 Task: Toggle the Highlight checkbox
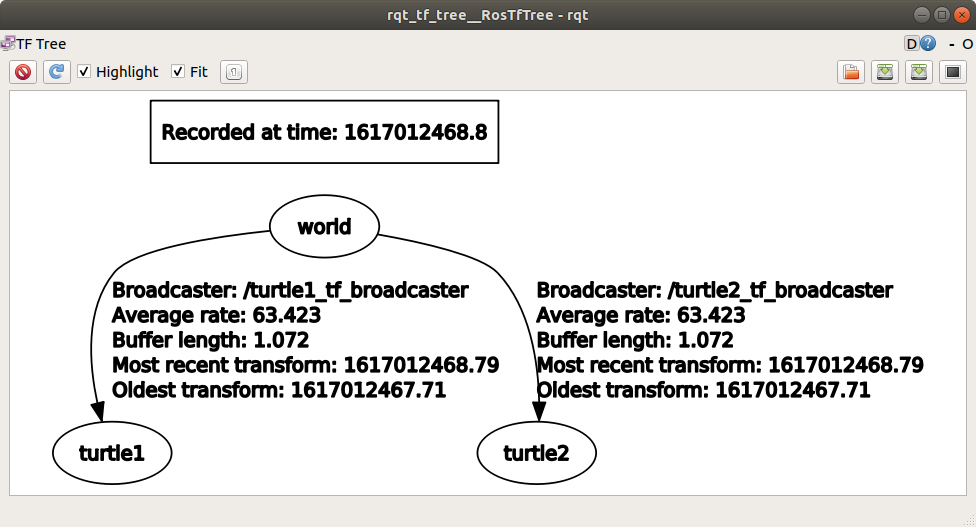coord(85,72)
